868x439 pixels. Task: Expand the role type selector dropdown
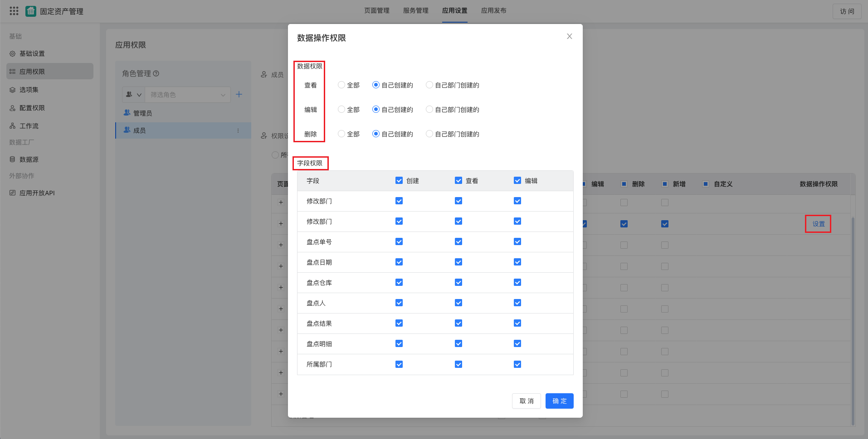[133, 94]
